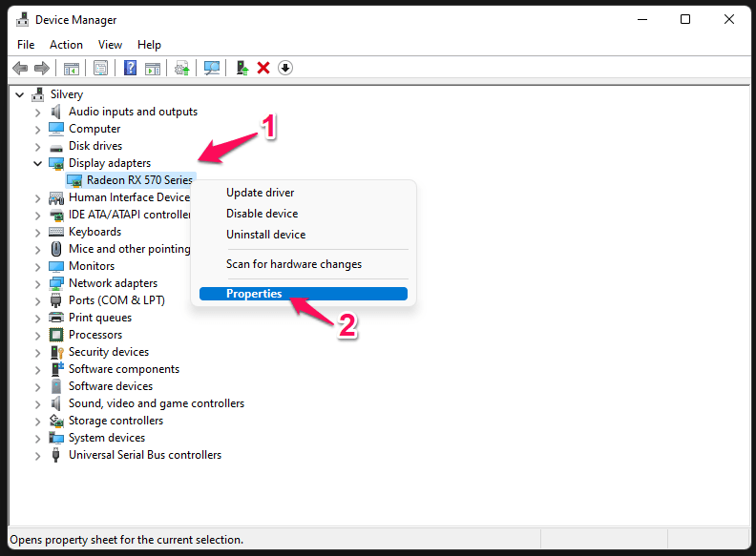Select the Network adapters label
Image resolution: width=756 pixels, height=556 pixels.
click(113, 283)
